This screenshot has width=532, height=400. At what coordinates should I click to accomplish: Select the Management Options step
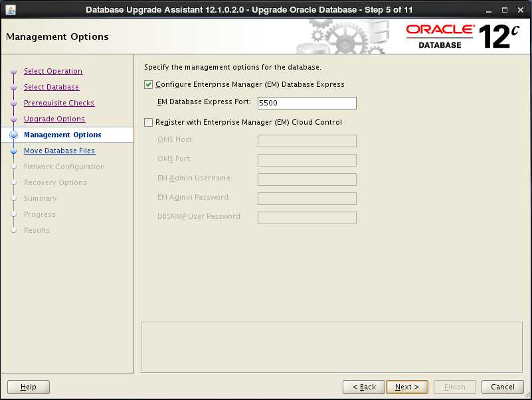62,135
